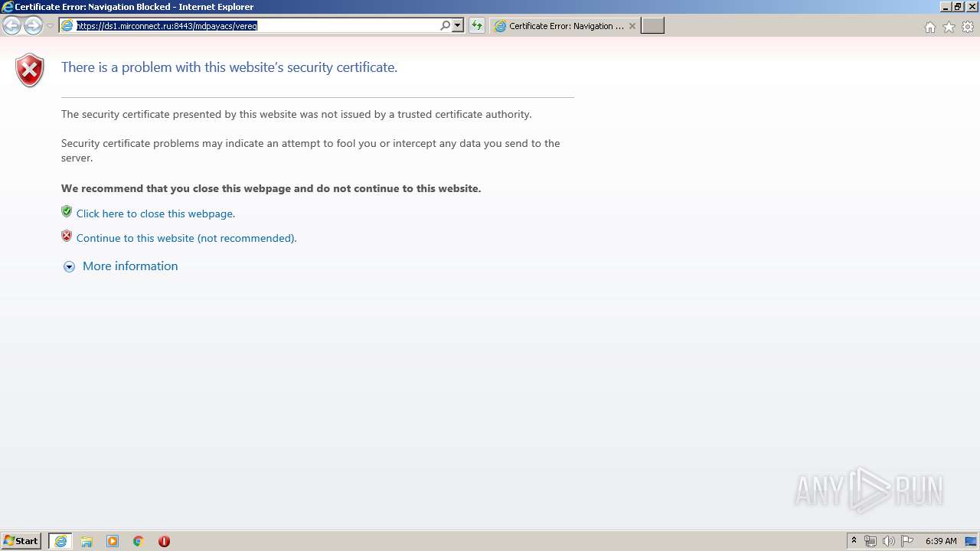The width and height of the screenshot is (980, 551).
Task: Go to the Home page icon
Action: [x=929, y=27]
